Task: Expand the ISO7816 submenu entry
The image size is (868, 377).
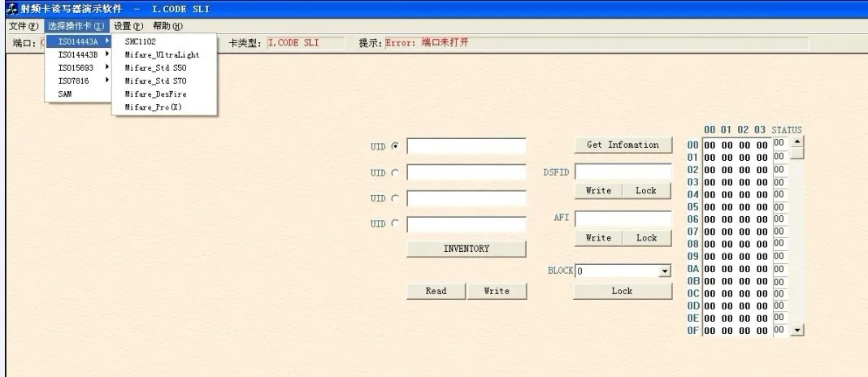Action: tap(78, 80)
